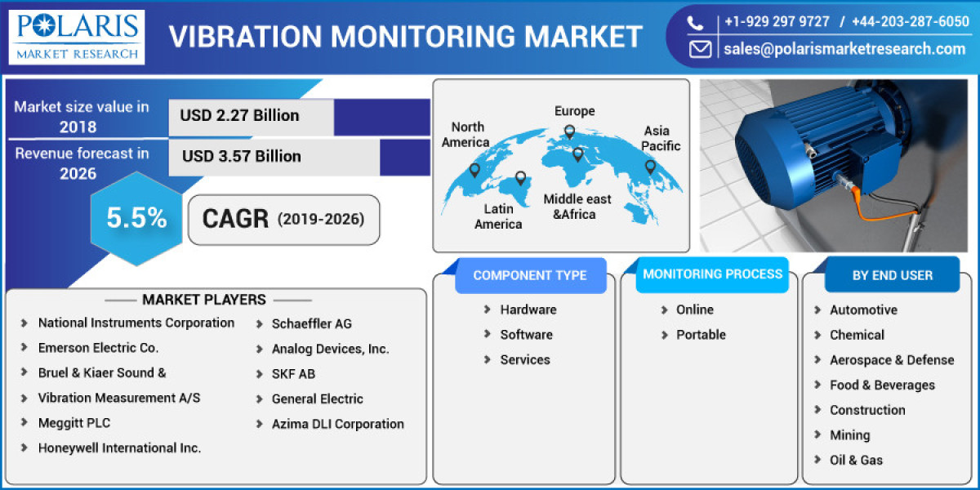Click the Polaris Market Research logo
The image size is (980, 490).
(78, 36)
